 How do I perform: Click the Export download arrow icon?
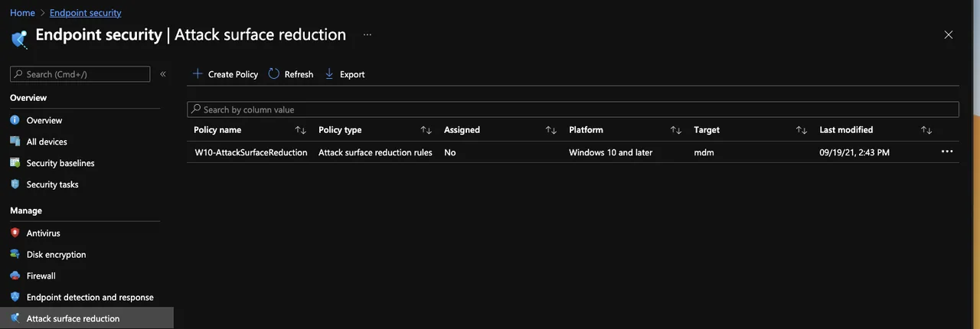click(x=330, y=73)
